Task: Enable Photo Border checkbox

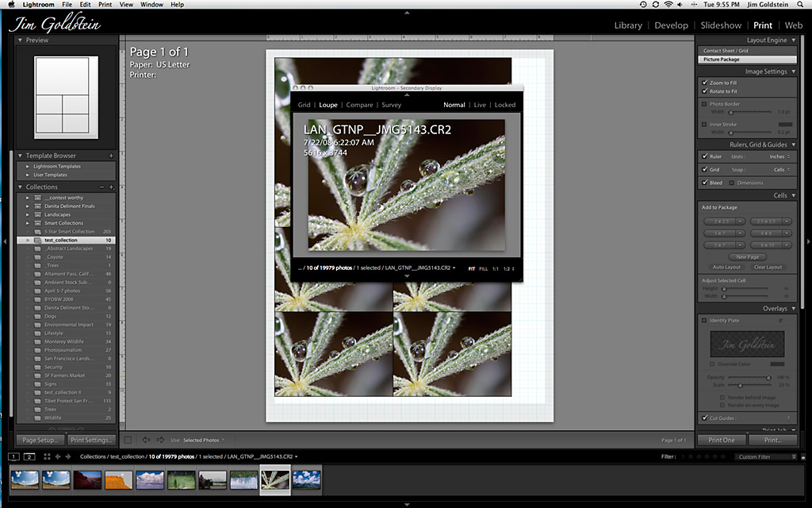Action: pyautogui.click(x=704, y=104)
